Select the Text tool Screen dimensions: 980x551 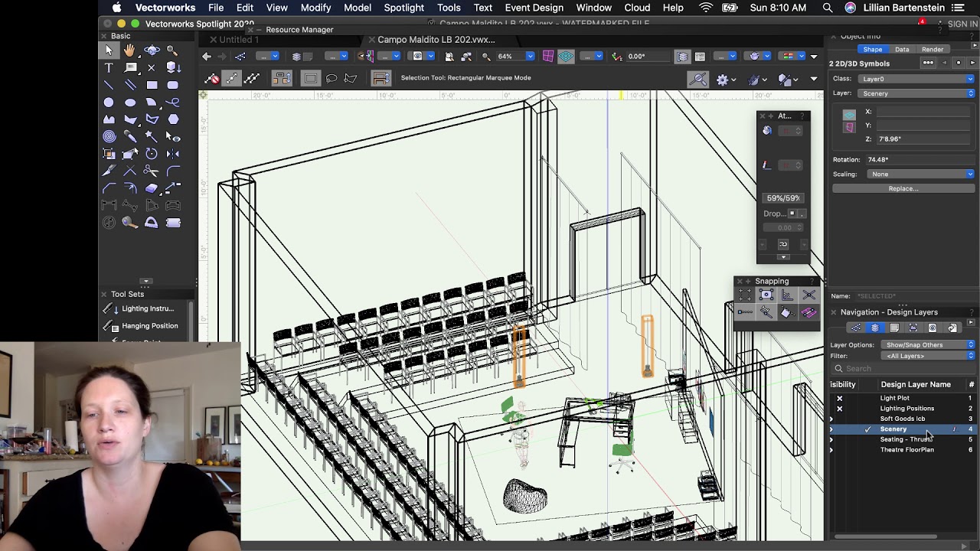click(109, 67)
